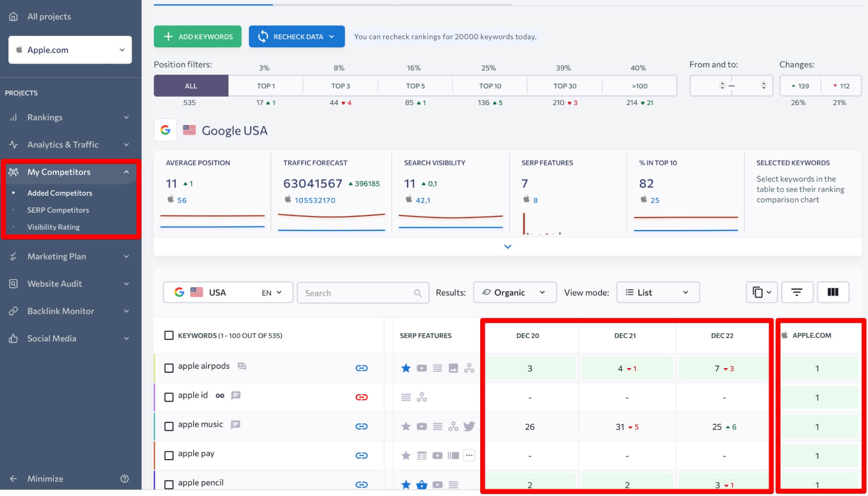Expand the Analytics & Traffic section
This screenshot has height=496, width=868.
(126, 145)
